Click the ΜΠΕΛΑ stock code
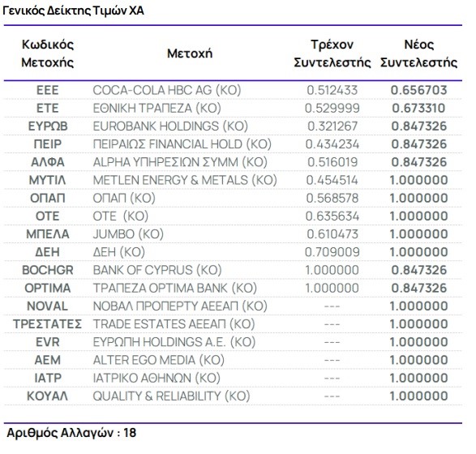This screenshot has height=454, width=476. pos(48,234)
